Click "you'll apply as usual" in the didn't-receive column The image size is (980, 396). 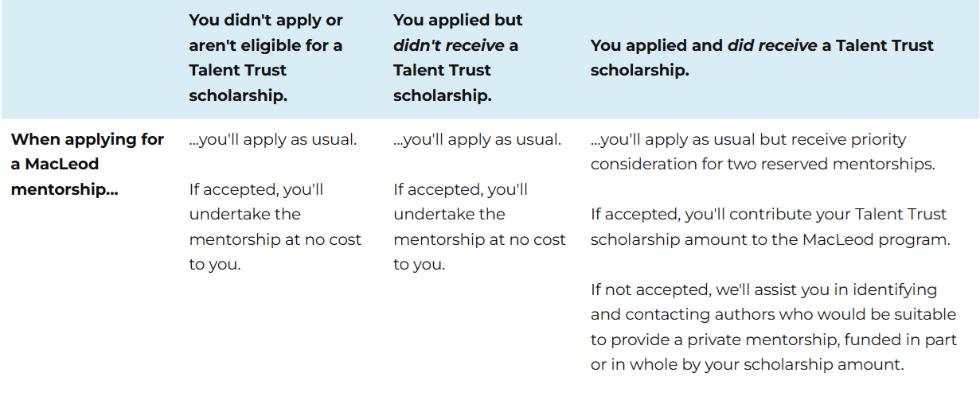pyautogui.click(x=478, y=140)
